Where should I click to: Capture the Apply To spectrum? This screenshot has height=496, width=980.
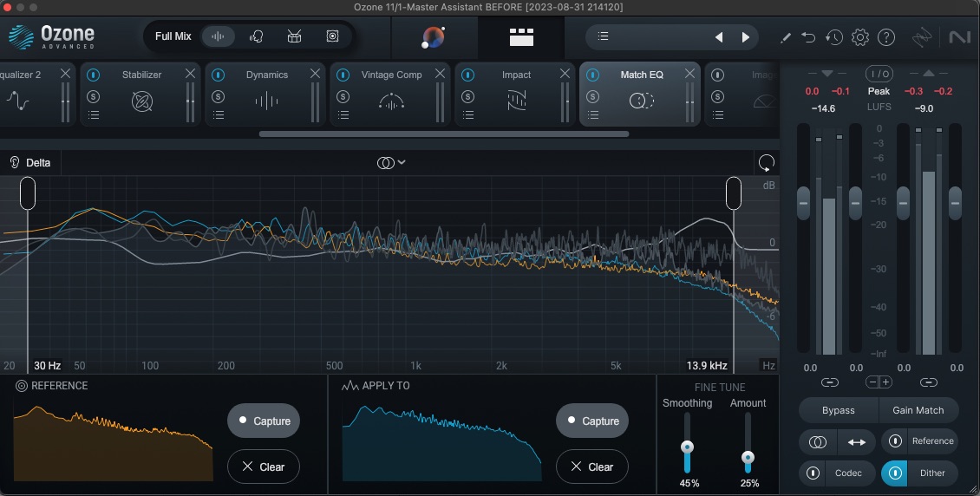[x=591, y=421]
